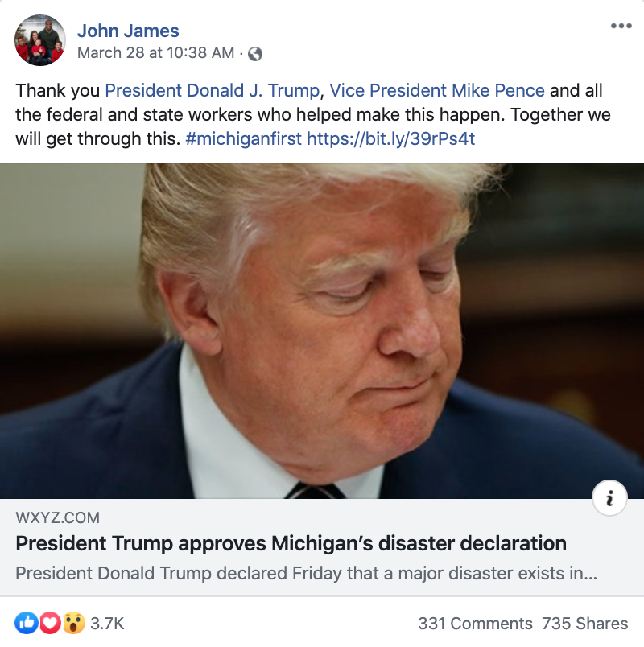Open the 331 Comments list

(475, 624)
